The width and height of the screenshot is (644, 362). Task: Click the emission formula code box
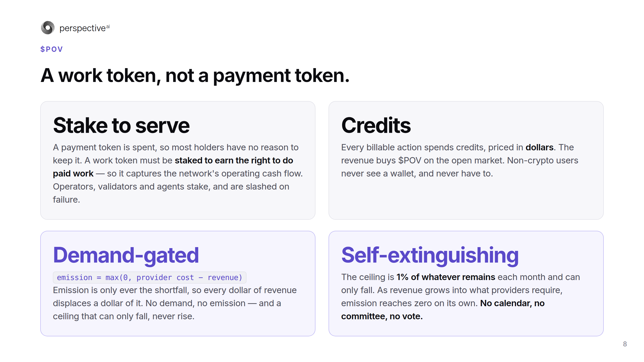[x=149, y=278]
